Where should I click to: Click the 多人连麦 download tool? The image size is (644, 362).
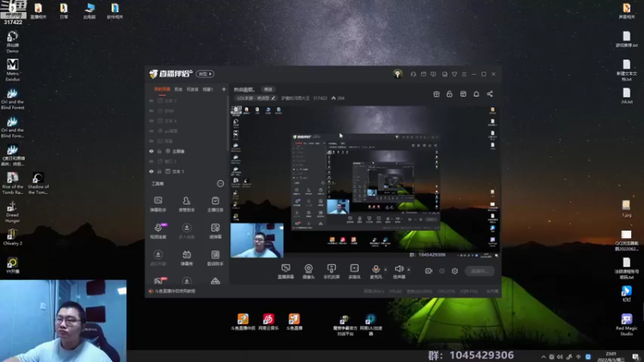pyautogui.click(x=187, y=231)
